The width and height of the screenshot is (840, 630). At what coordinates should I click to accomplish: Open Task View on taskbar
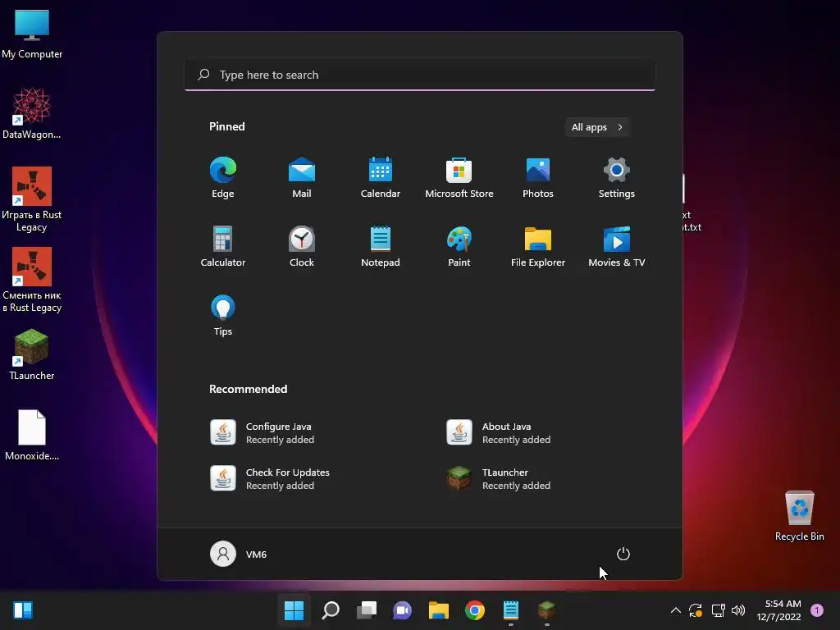(367, 610)
